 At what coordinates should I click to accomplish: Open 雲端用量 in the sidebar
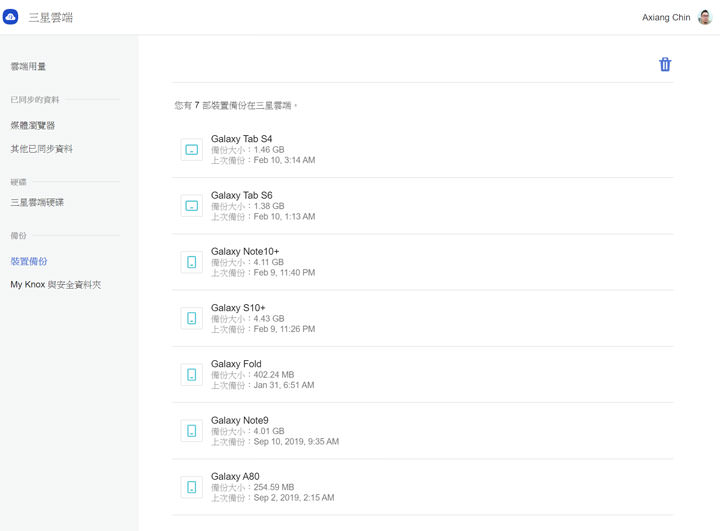(28, 66)
